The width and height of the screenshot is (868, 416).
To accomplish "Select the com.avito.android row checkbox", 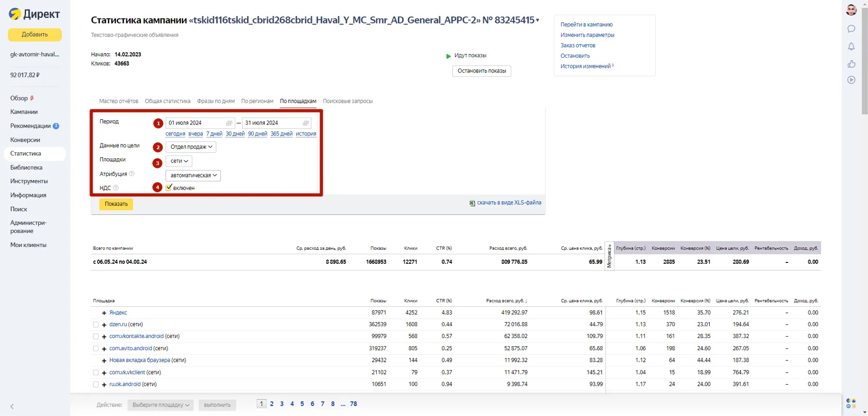I will [x=96, y=348].
